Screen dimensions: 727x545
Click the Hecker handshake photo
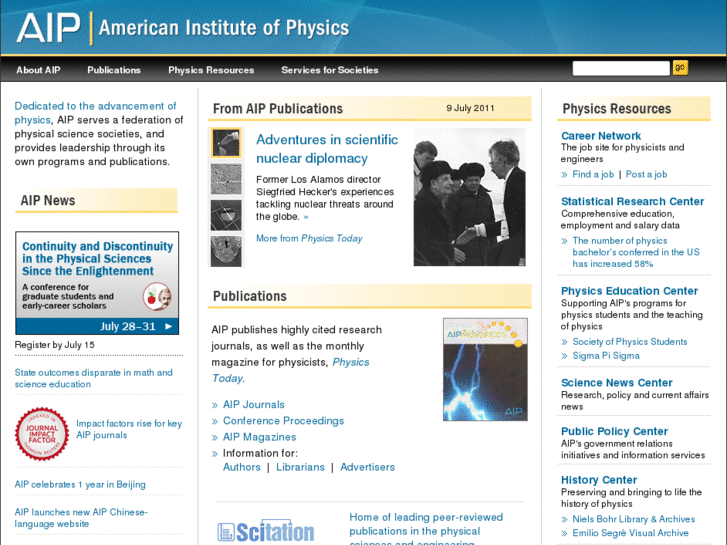[x=470, y=197]
